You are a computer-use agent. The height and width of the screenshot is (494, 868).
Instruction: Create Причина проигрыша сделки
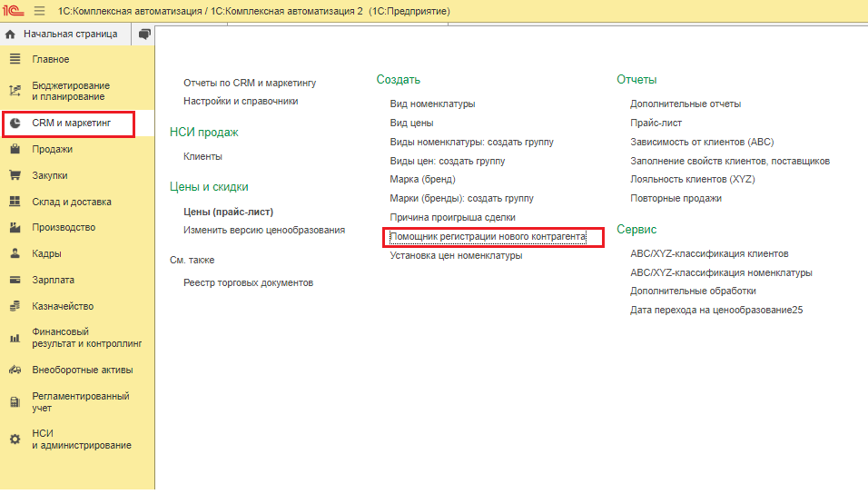pos(452,217)
